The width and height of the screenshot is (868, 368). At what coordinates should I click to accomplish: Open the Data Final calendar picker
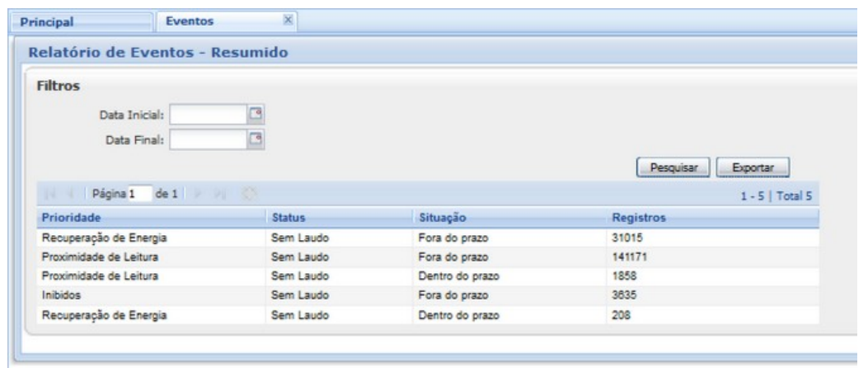point(256,139)
